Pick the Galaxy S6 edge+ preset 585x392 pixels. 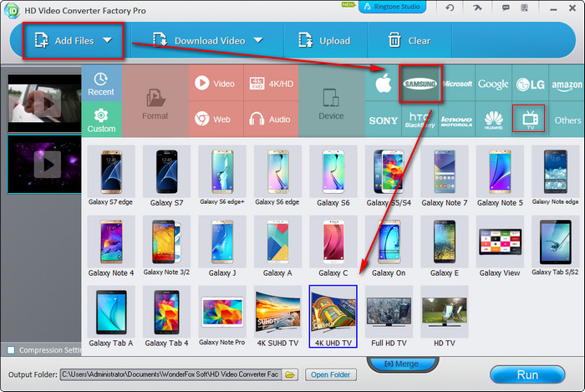(x=222, y=176)
